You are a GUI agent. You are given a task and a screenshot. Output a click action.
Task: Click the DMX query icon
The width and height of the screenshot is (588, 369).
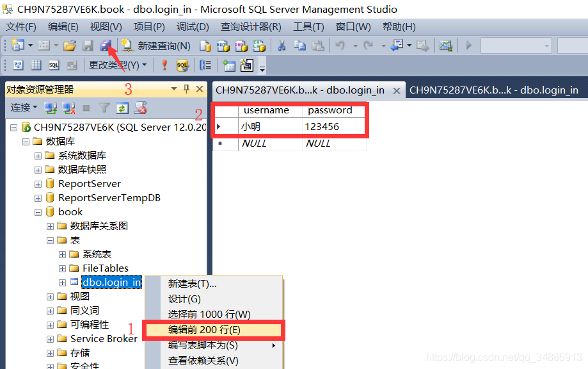point(241,45)
